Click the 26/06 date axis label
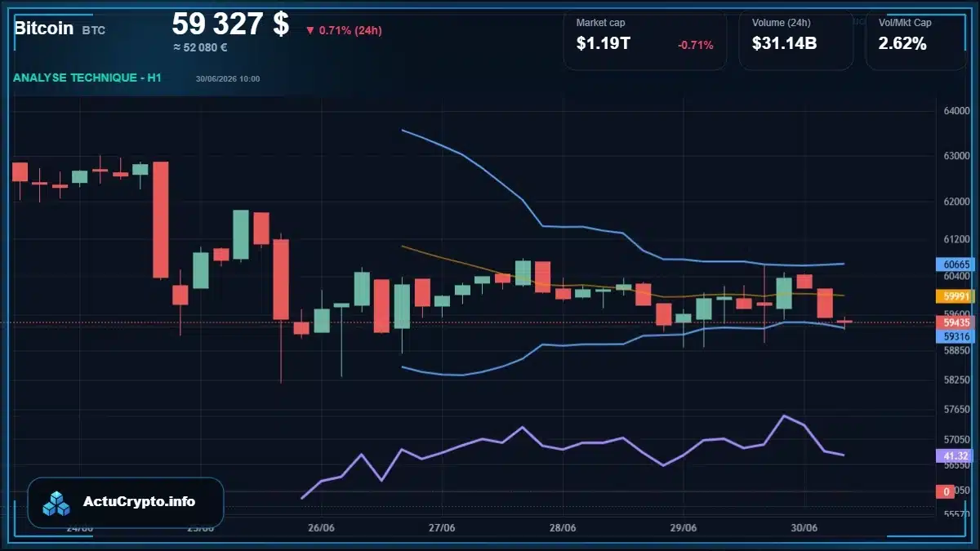Screen dimensions: 980x551 322,527
